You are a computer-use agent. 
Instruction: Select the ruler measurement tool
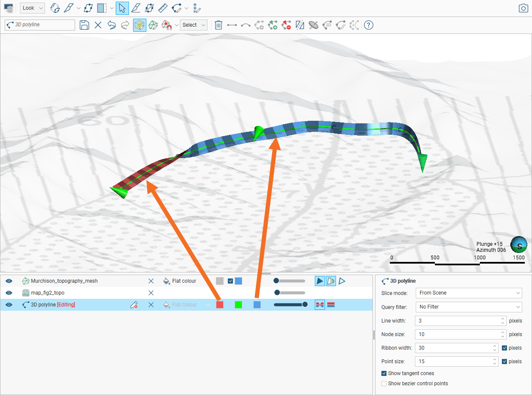coord(162,8)
